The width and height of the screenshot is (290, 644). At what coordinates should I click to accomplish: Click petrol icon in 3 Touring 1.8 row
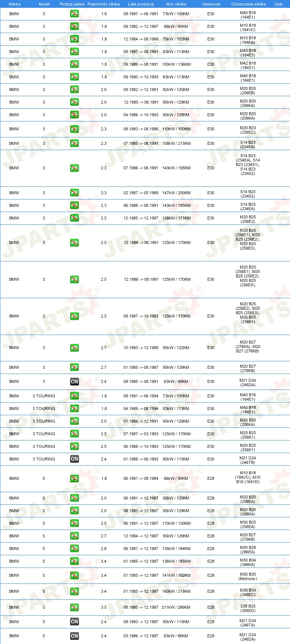pos(75,409)
